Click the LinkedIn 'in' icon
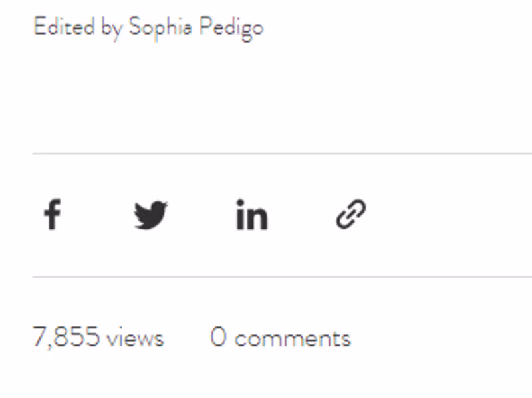The image size is (532, 398). tap(252, 214)
